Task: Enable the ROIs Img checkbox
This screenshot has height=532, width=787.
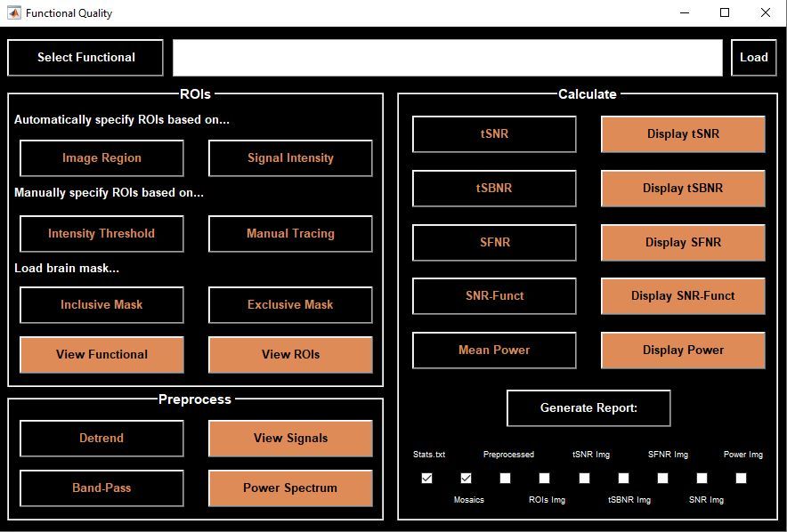Action: pos(545,478)
